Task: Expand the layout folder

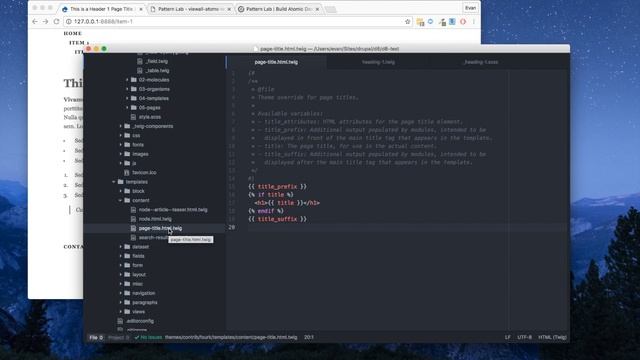Action: tap(139, 275)
